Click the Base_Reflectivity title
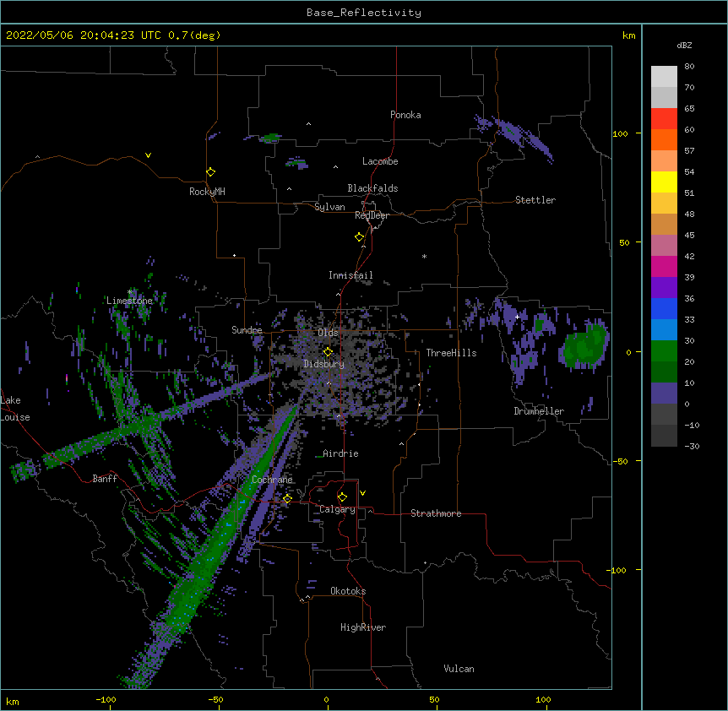This screenshot has width=728, height=711. [364, 13]
